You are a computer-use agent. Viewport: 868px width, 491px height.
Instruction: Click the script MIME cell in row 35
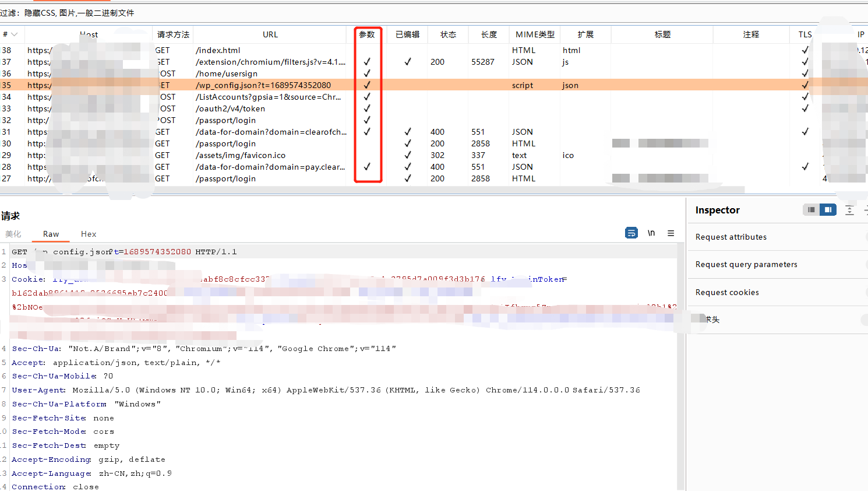523,85
